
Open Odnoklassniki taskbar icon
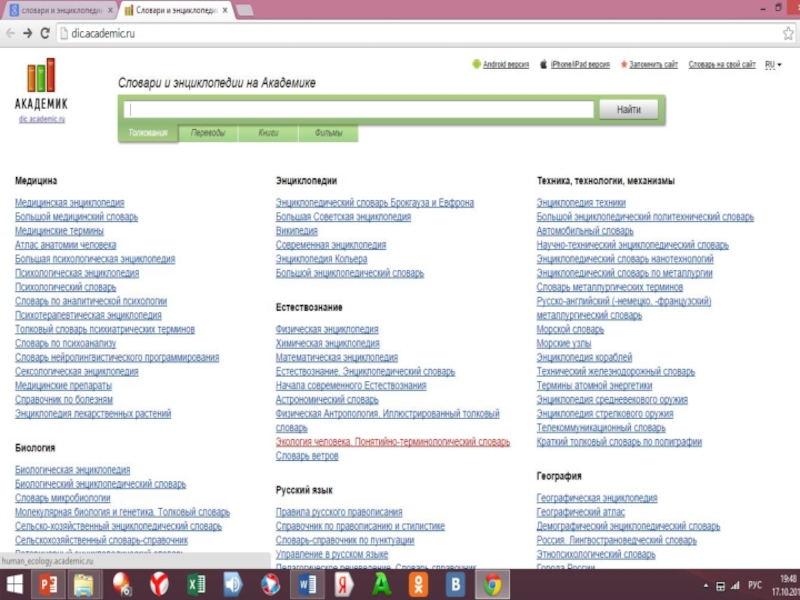[418, 585]
